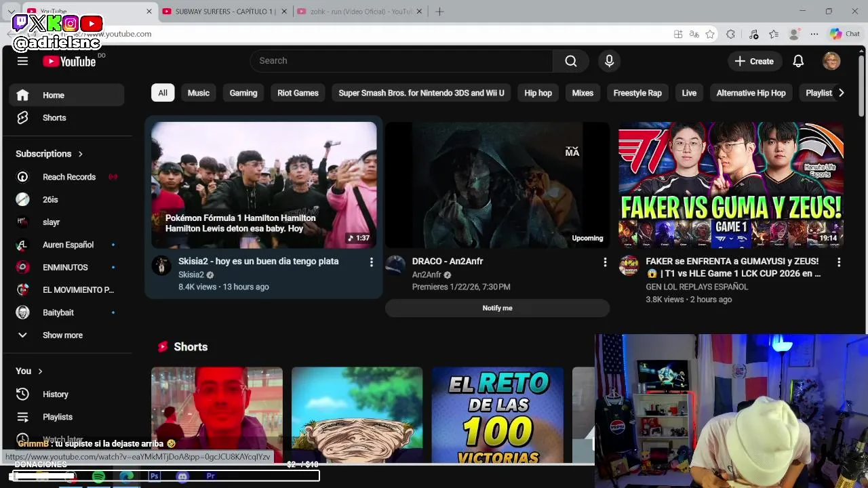This screenshot has width=868, height=488.
Task: Click Show more subscriptions
Action: tap(66, 335)
